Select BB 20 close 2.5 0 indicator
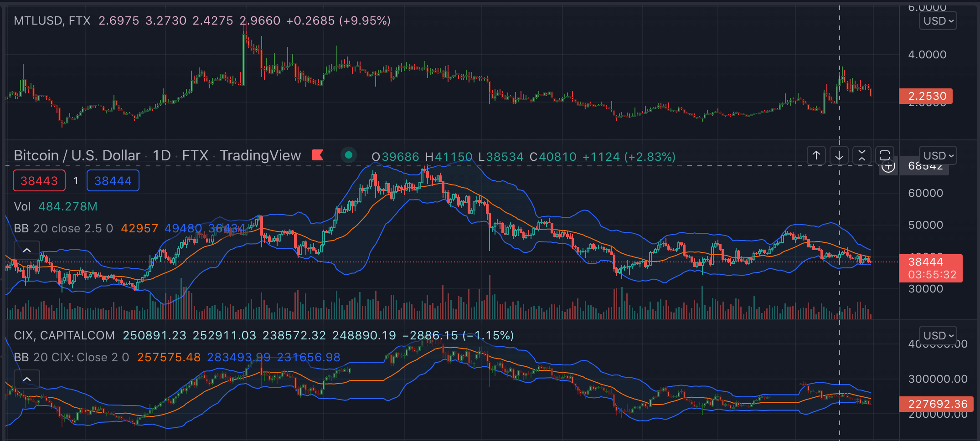 63,228
